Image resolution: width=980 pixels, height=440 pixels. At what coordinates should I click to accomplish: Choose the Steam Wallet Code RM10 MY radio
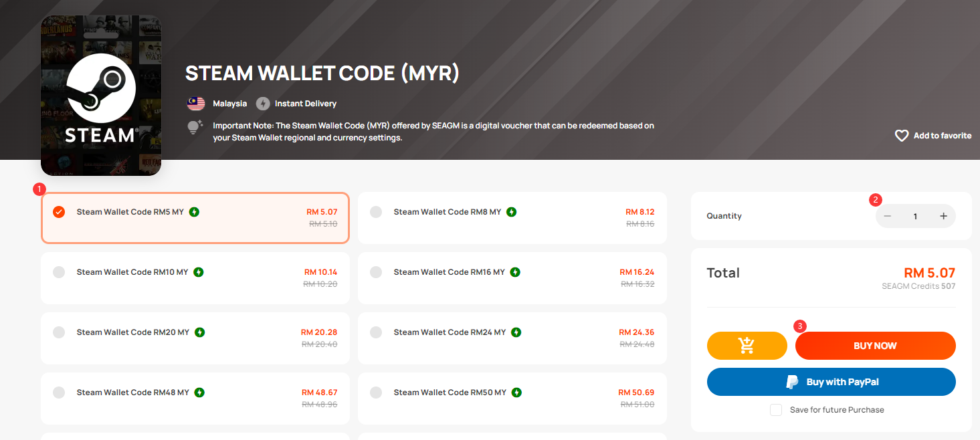click(x=59, y=272)
